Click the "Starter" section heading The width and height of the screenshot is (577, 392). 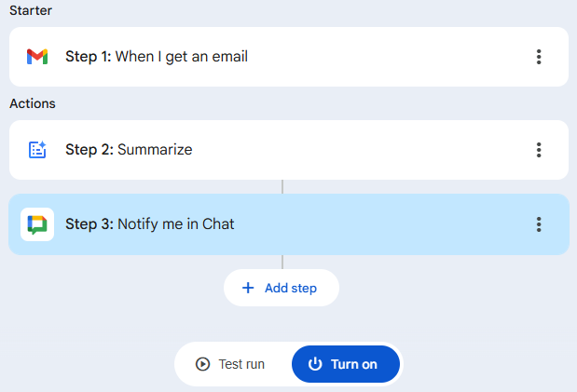(31, 10)
